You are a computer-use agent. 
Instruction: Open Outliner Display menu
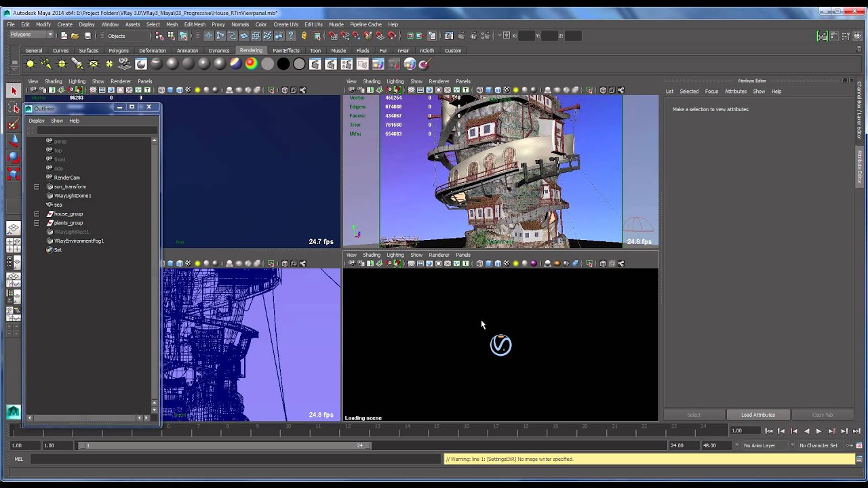pos(36,121)
